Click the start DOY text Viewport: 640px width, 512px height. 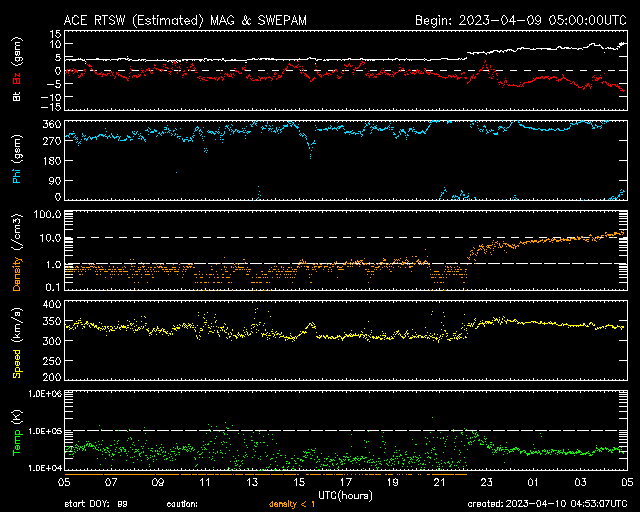(x=97, y=503)
